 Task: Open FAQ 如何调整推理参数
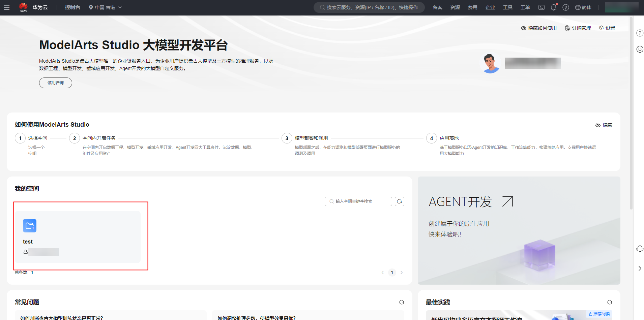(x=257, y=318)
